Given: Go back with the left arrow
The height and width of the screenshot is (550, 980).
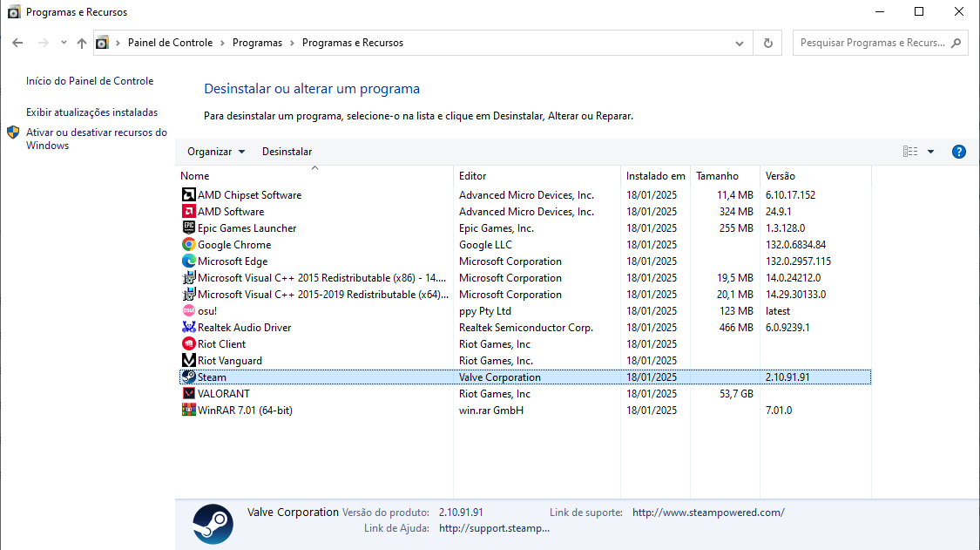Looking at the screenshot, I should click(x=17, y=43).
